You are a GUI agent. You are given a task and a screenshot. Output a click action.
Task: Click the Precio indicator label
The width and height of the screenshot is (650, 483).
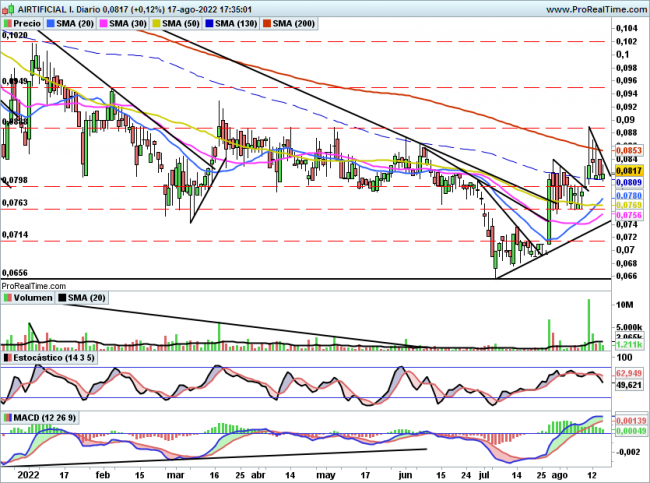(x=26, y=22)
